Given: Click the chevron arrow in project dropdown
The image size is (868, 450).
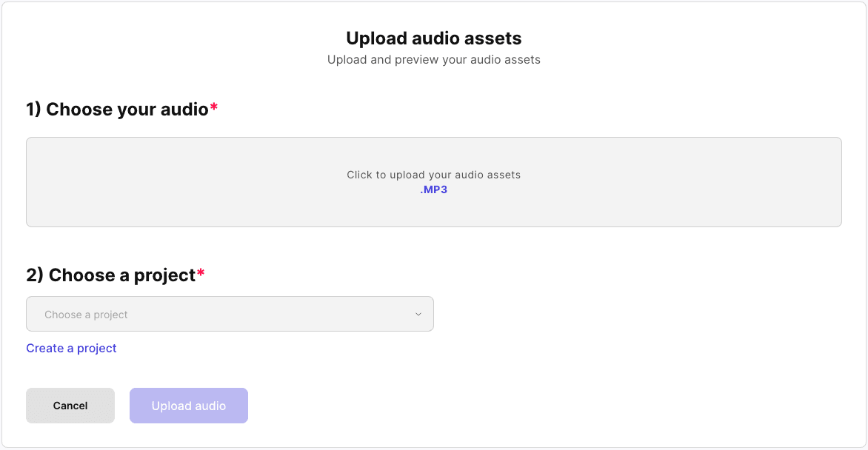Looking at the screenshot, I should pos(418,315).
